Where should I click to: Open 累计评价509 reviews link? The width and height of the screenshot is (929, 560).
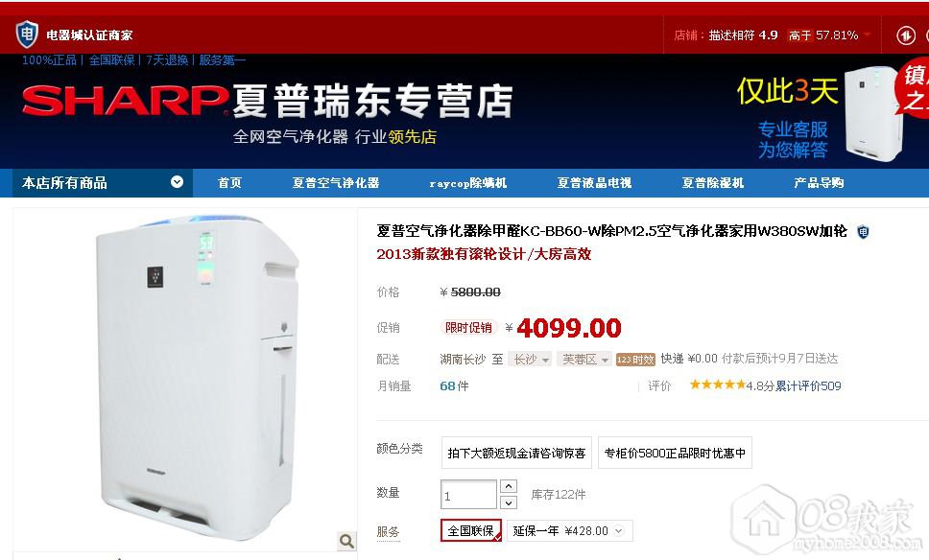click(808, 386)
